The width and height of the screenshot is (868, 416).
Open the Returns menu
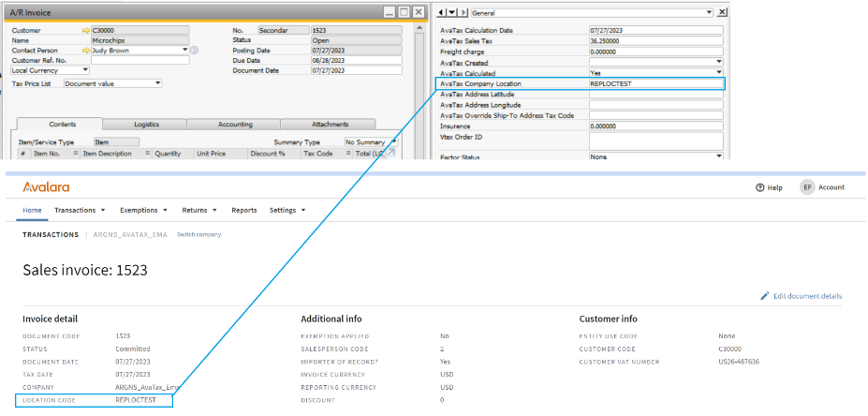(199, 211)
